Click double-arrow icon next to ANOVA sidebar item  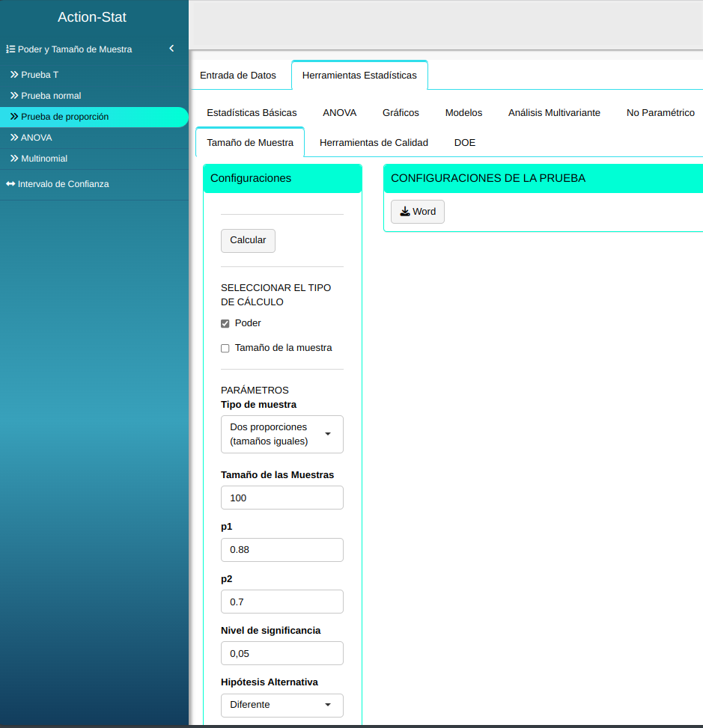(14, 138)
